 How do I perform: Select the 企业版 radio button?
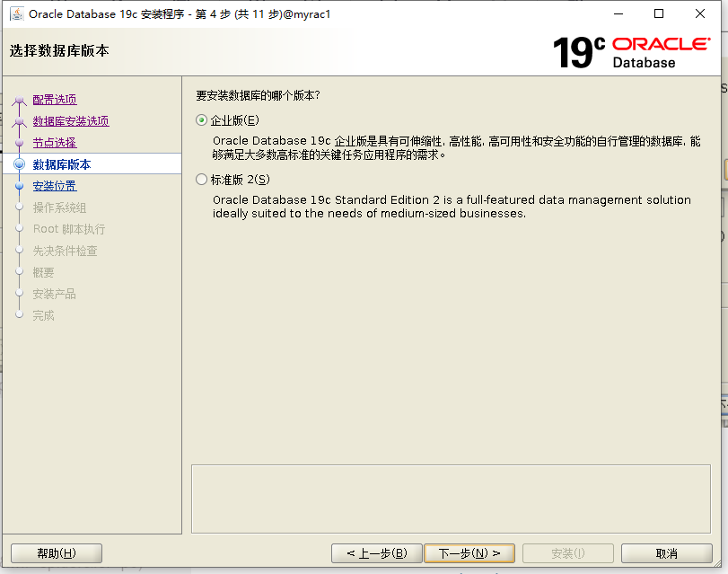[x=202, y=120]
